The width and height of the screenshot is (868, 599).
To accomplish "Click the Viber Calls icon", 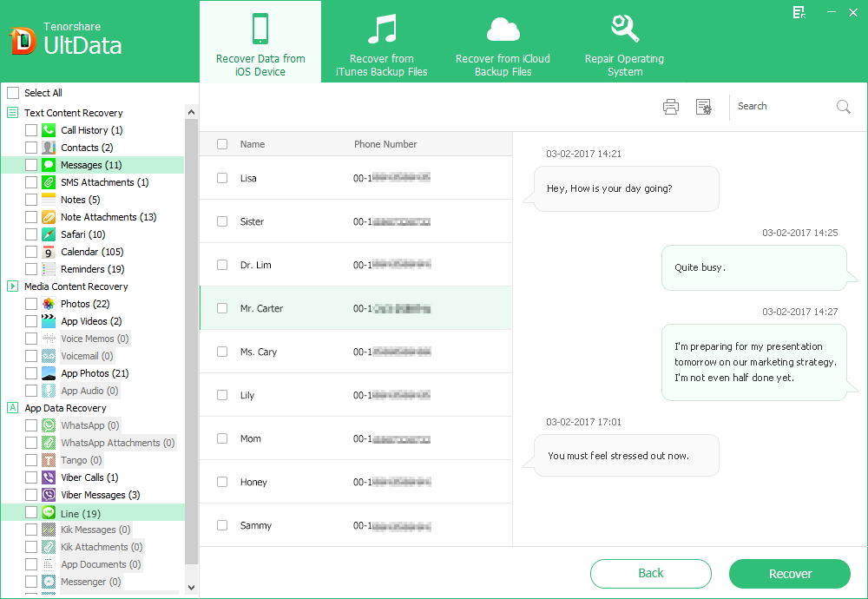I will pos(49,477).
